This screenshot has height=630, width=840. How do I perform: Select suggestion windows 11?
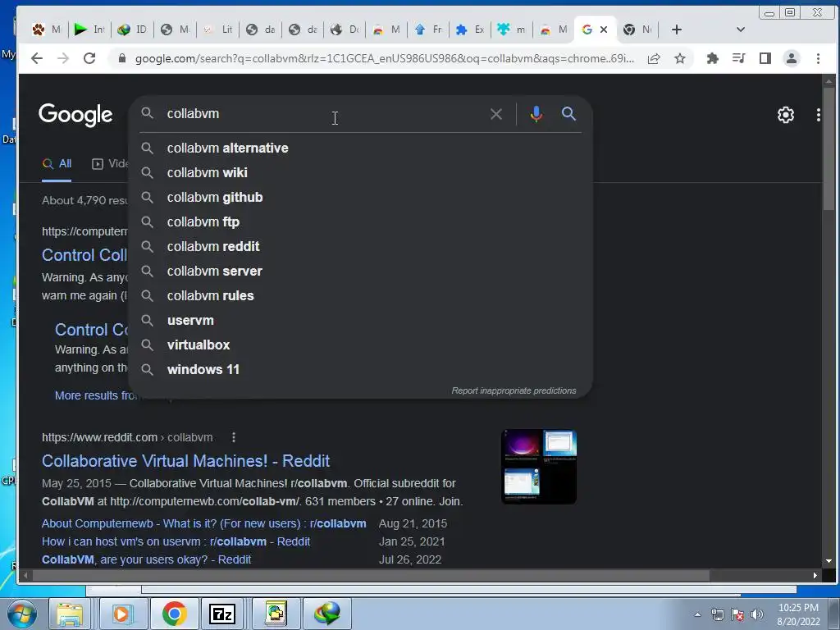(x=360, y=370)
